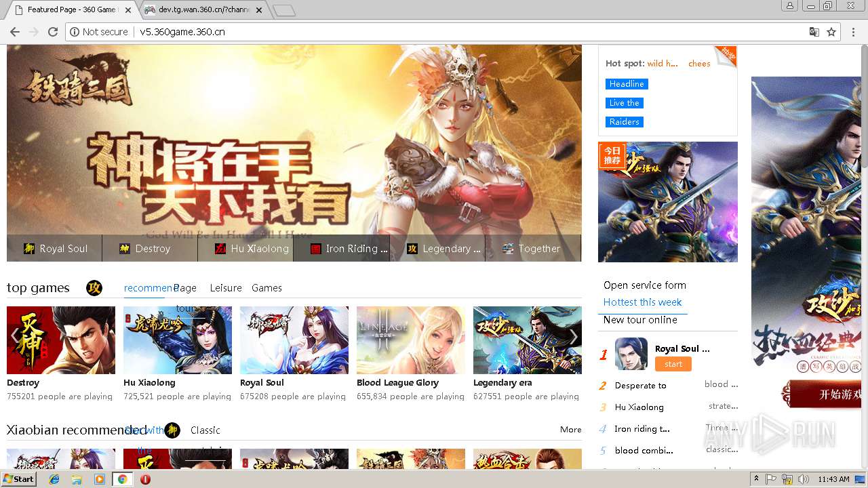Screen dimensions: 868x488
Task: Select the Open service form tab
Action: [x=645, y=285]
